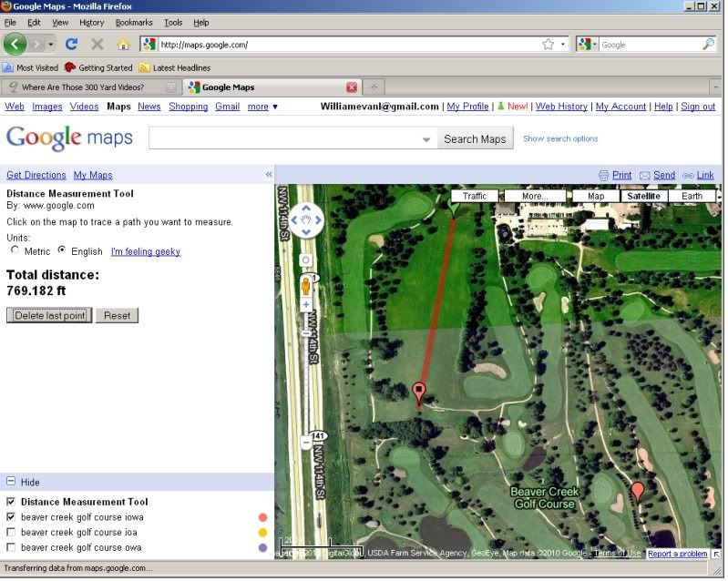Enable the beaver creek golf course ioa checkbox
This screenshot has width=728, height=581.
tap(11, 532)
